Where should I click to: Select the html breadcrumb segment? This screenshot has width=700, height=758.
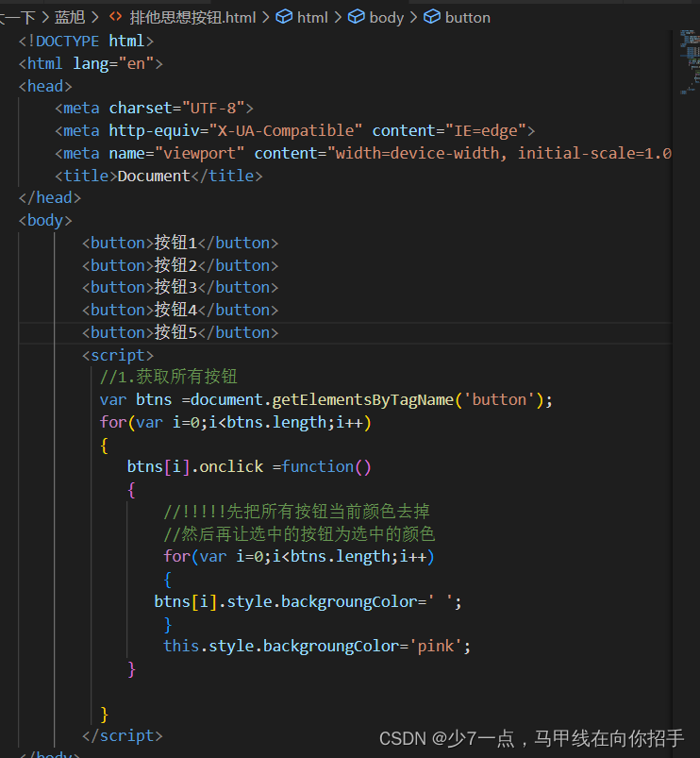coord(312,18)
